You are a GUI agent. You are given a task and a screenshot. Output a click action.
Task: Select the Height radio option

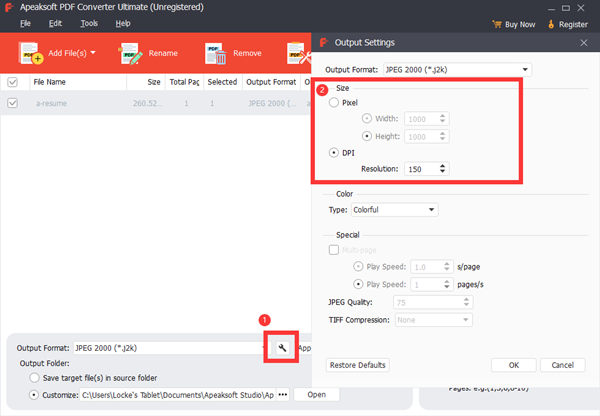pyautogui.click(x=367, y=136)
